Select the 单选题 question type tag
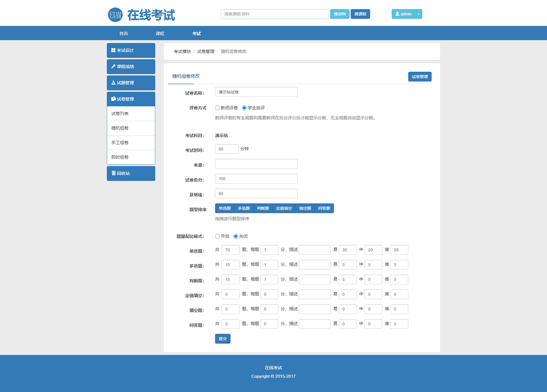This screenshot has width=547, height=392. pyautogui.click(x=225, y=208)
